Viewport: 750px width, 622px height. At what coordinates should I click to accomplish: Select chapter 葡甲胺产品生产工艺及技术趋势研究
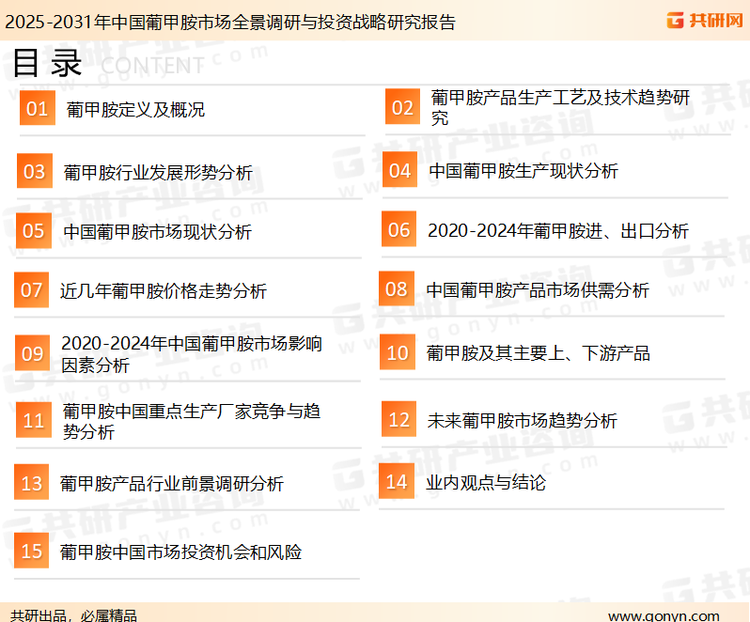pos(560,107)
